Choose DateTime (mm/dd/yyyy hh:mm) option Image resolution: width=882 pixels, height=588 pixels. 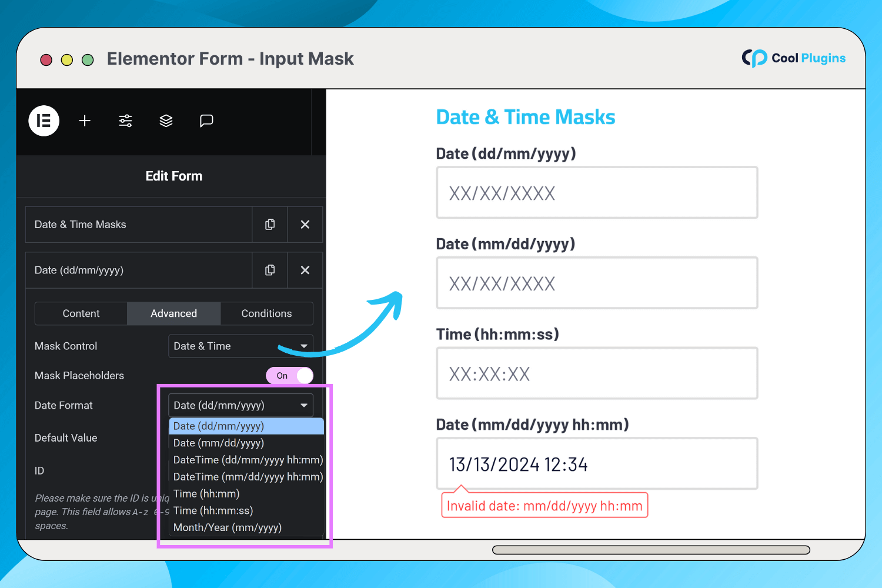[x=246, y=477]
